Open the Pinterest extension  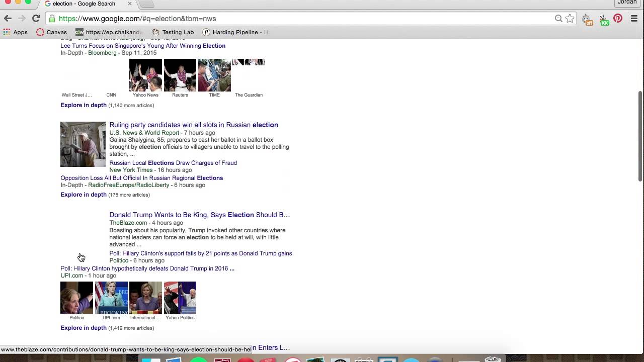pyautogui.click(x=618, y=19)
